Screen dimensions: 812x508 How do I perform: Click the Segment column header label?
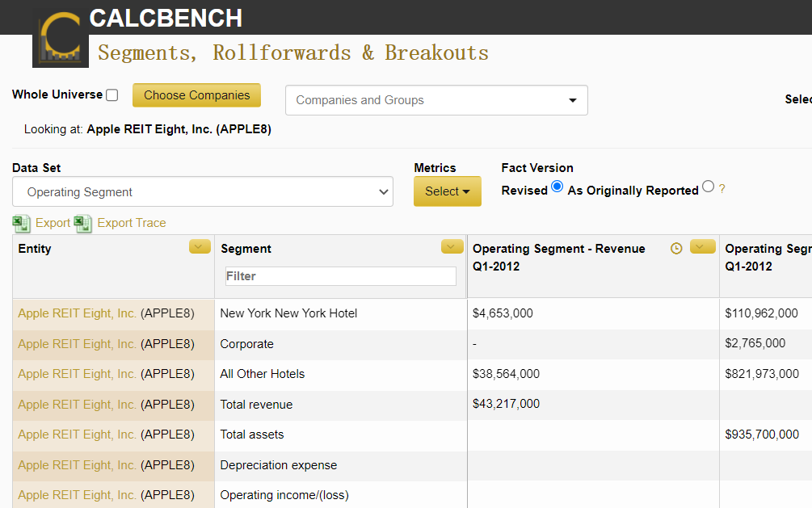(x=246, y=249)
